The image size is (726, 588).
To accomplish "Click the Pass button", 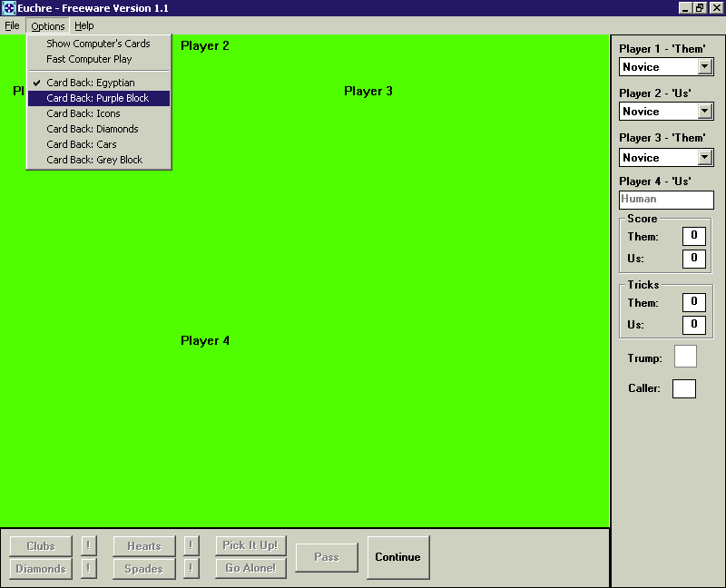I will coord(326,557).
